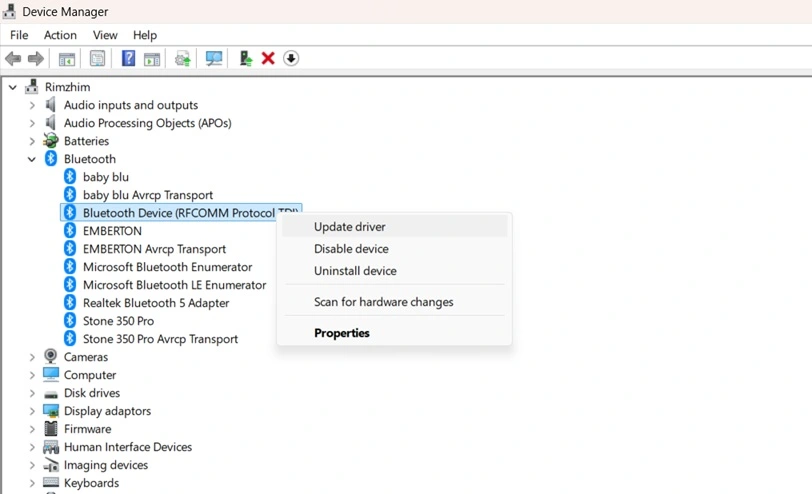
Task: Click the Device Manager title bar icon
Action: (x=9, y=11)
